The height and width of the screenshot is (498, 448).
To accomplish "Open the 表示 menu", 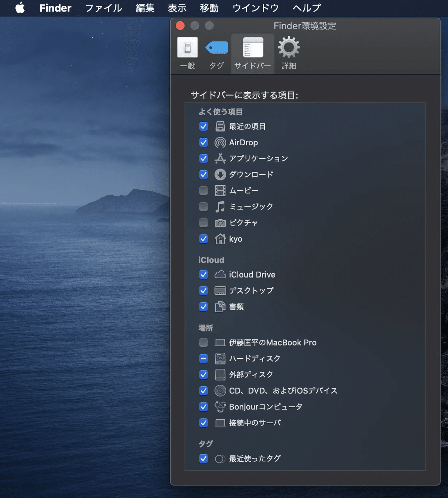I will (x=177, y=8).
